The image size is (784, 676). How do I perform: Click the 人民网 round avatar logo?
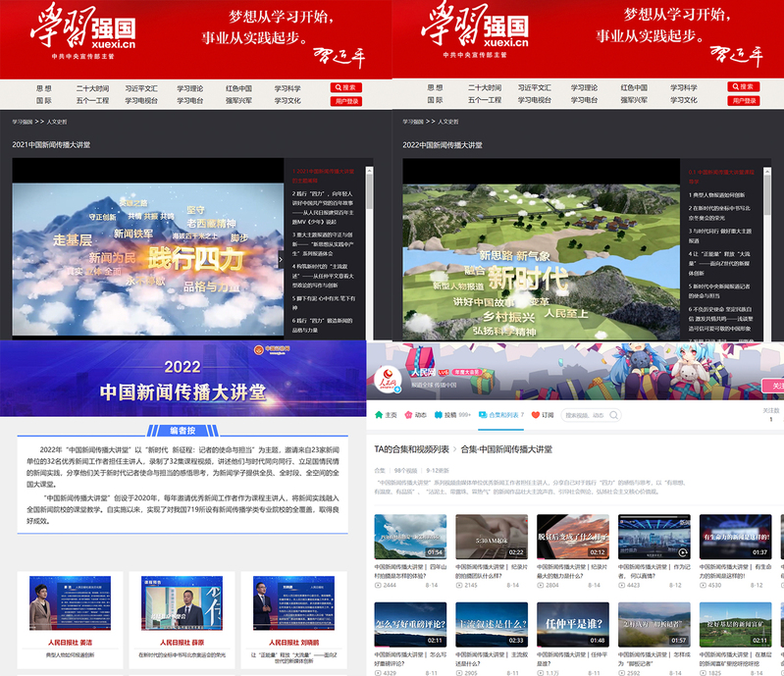pyautogui.click(x=388, y=380)
